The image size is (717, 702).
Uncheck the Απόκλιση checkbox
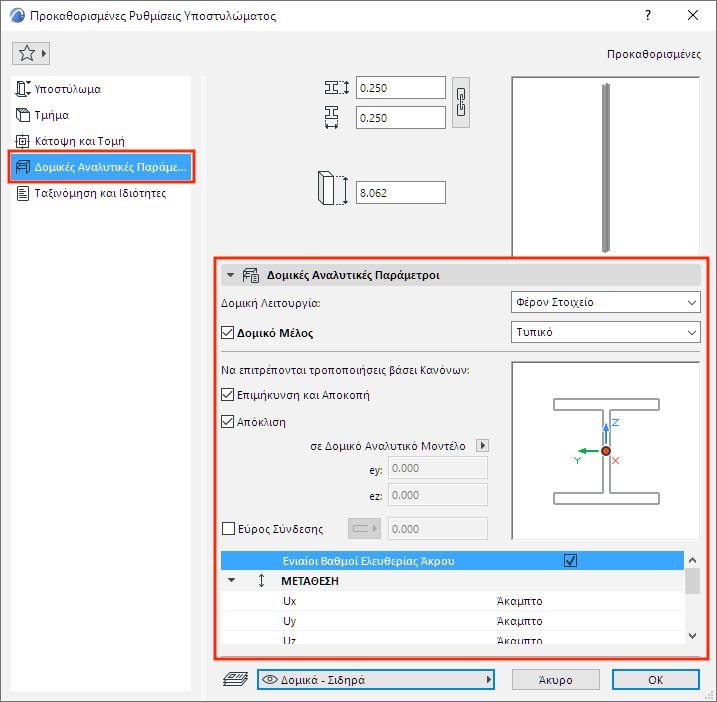(227, 421)
